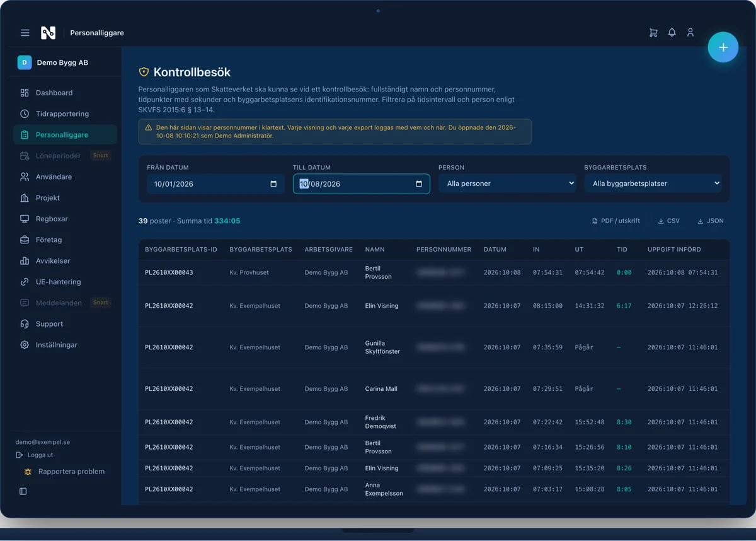Click the Användare people icon
The height and width of the screenshot is (541, 756).
tap(25, 177)
